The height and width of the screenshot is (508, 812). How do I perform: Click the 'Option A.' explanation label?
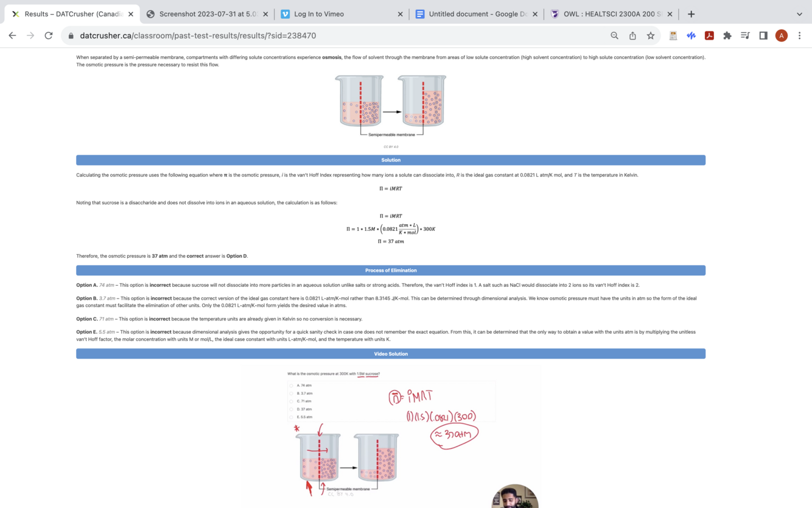87,285
